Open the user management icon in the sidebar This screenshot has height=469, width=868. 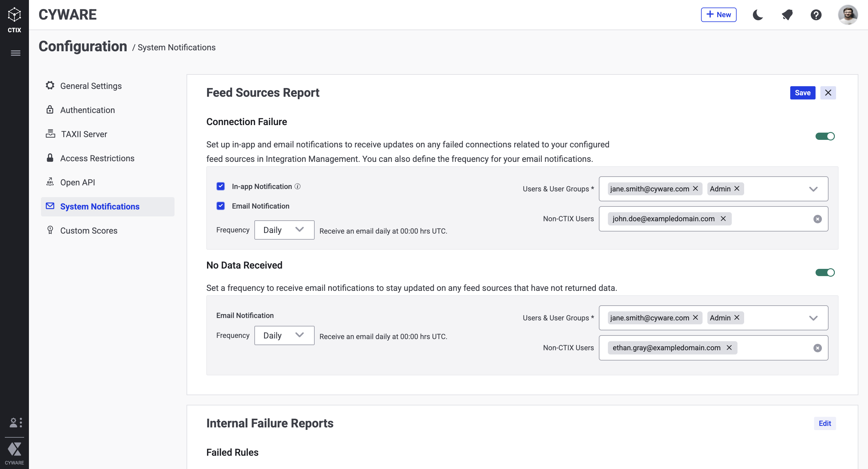point(15,422)
